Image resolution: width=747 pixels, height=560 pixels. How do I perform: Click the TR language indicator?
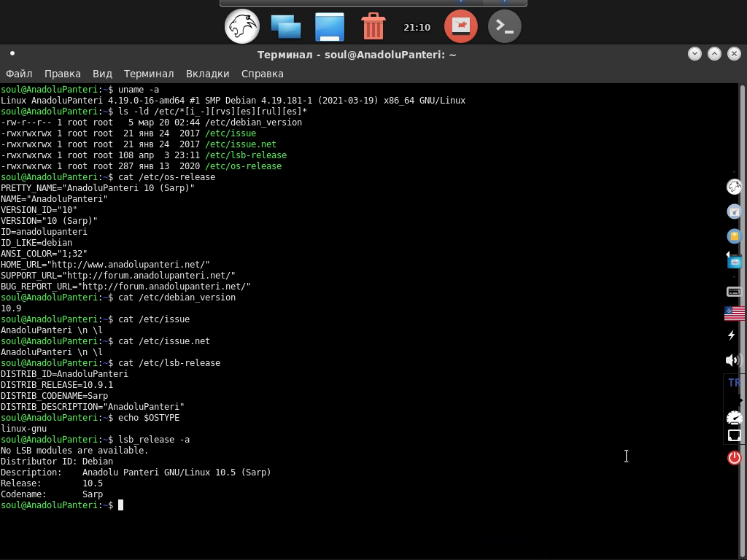[734, 382]
